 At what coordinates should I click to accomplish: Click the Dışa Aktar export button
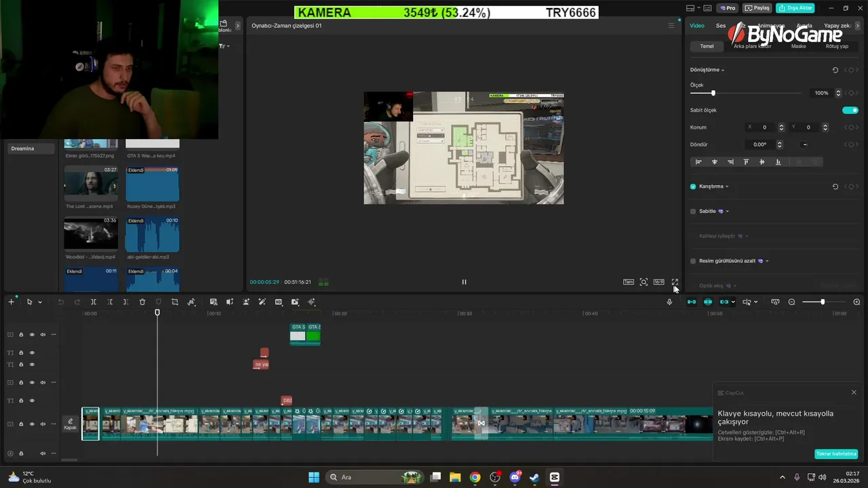(795, 8)
